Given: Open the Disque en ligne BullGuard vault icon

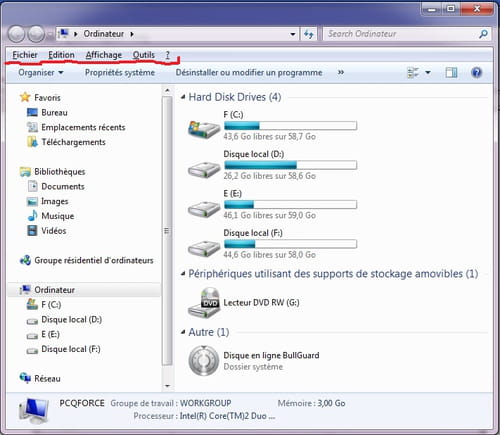Looking at the screenshot, I should [x=204, y=361].
